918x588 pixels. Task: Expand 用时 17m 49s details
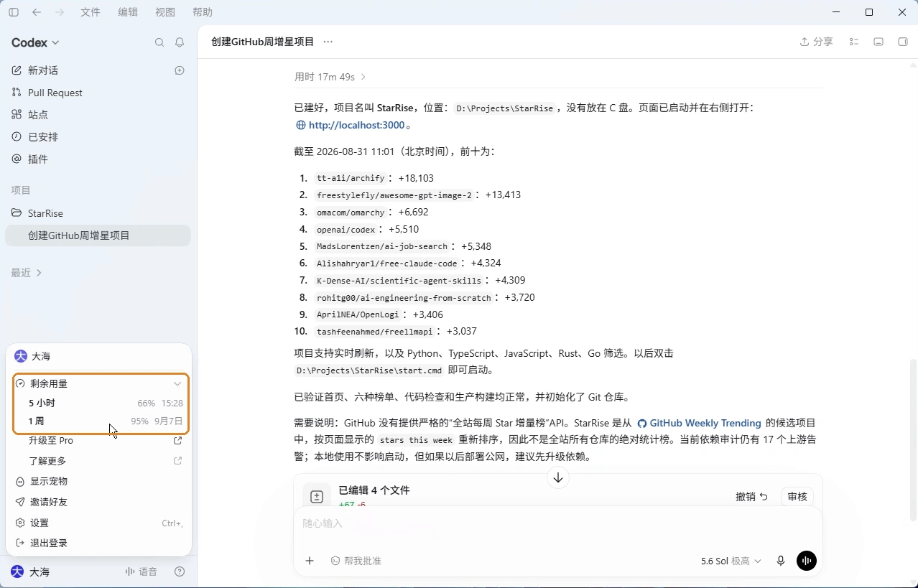(330, 77)
